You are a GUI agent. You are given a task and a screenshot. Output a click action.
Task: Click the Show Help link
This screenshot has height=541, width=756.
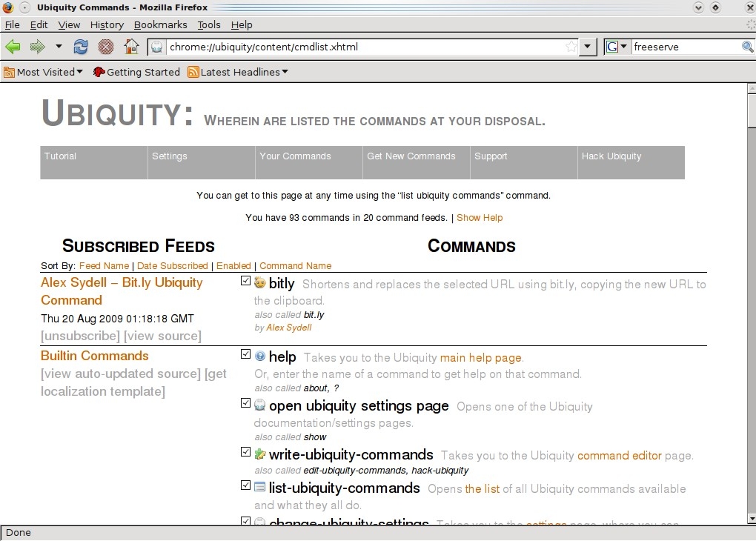point(480,217)
